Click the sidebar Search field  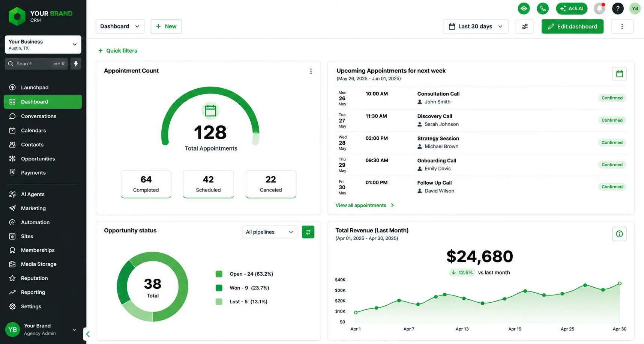tap(36, 64)
